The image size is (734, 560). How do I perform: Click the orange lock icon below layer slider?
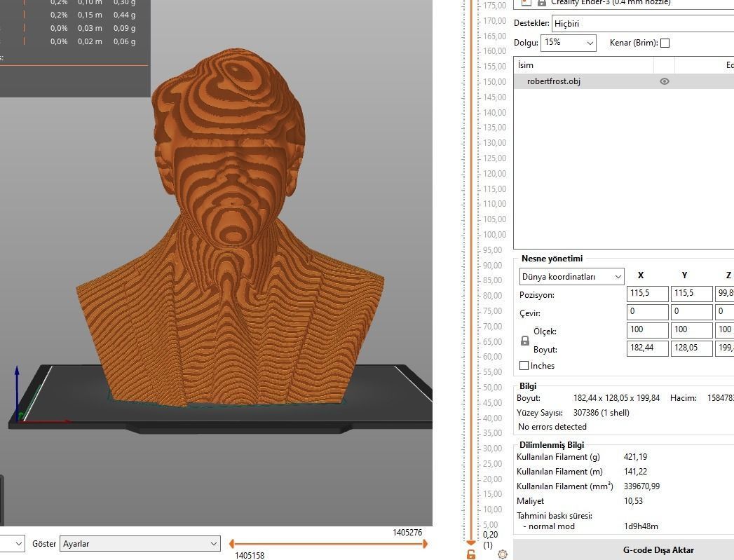tap(471, 554)
